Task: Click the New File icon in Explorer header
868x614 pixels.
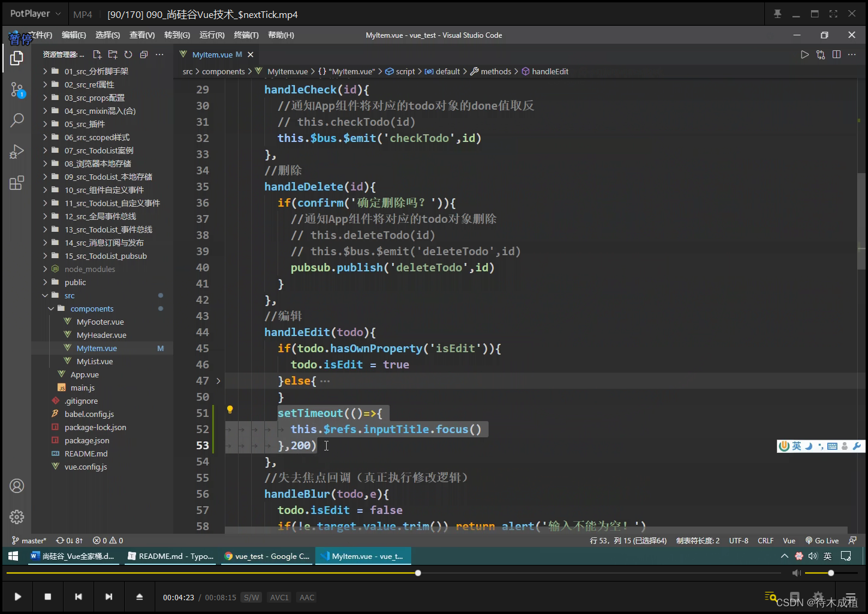Action: click(97, 55)
